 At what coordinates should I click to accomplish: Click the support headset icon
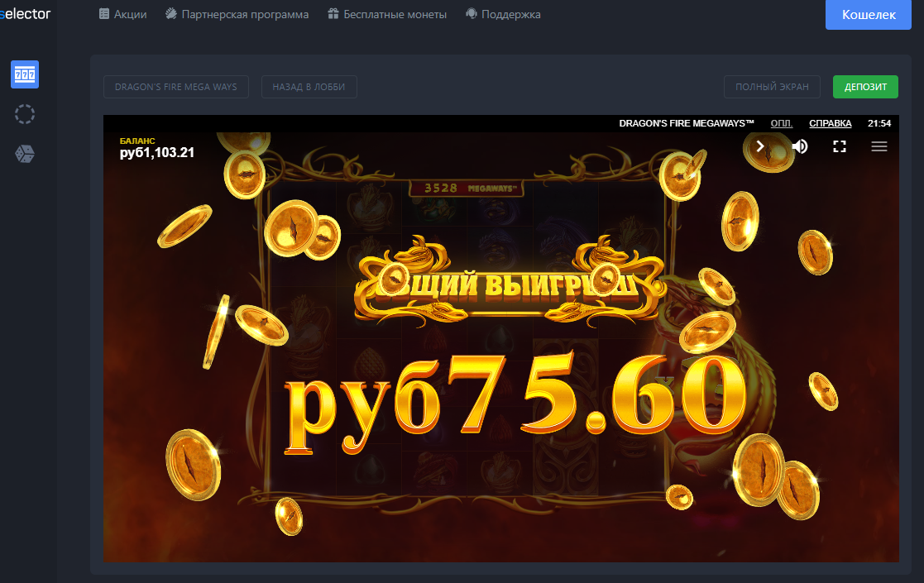[471, 13]
